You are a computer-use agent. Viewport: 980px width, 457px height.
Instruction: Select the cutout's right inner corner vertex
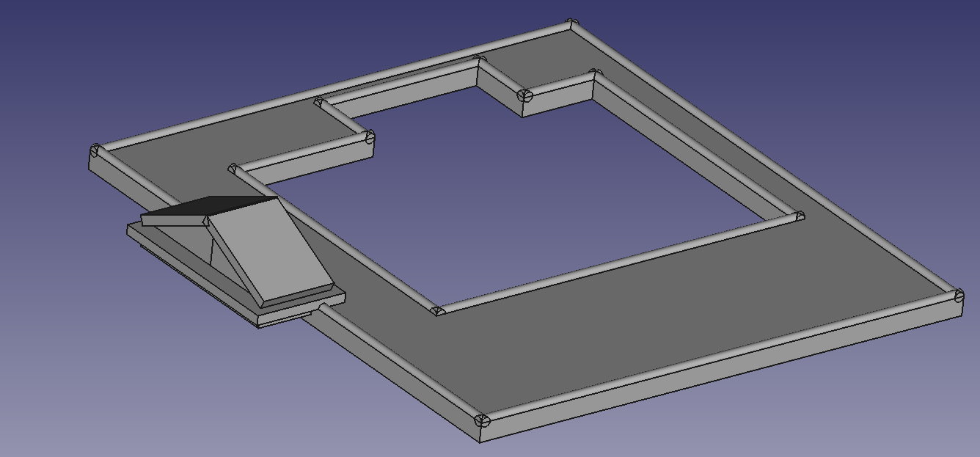click(800, 216)
